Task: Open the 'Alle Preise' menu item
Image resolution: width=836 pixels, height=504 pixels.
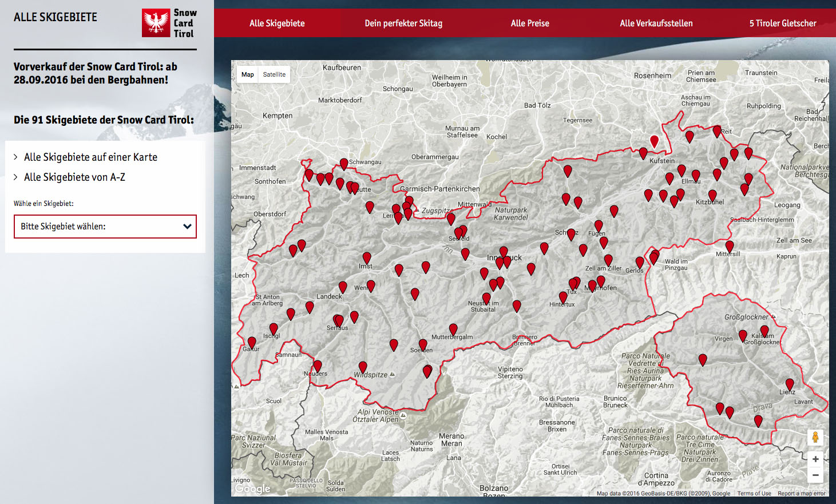Action: tap(530, 23)
